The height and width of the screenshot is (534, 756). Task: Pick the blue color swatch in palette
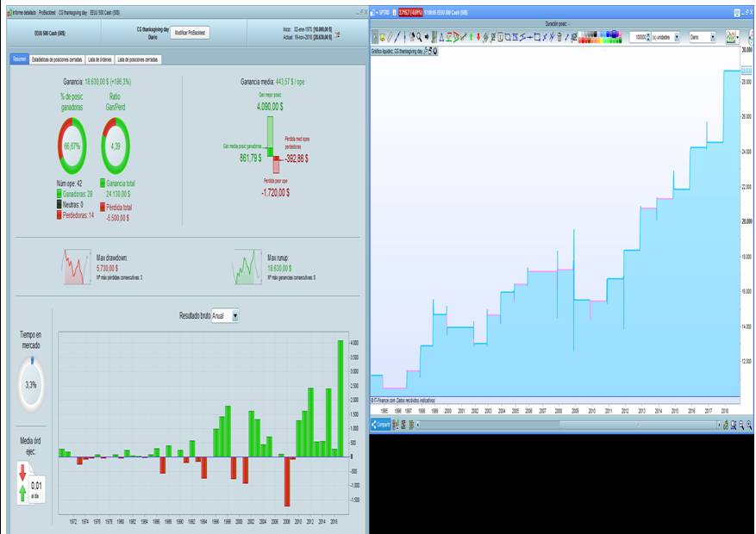(609, 34)
